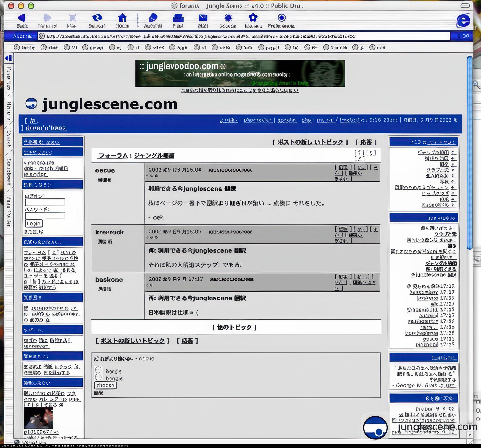
Task: Open post author kreerock's profile
Action: point(109,232)
